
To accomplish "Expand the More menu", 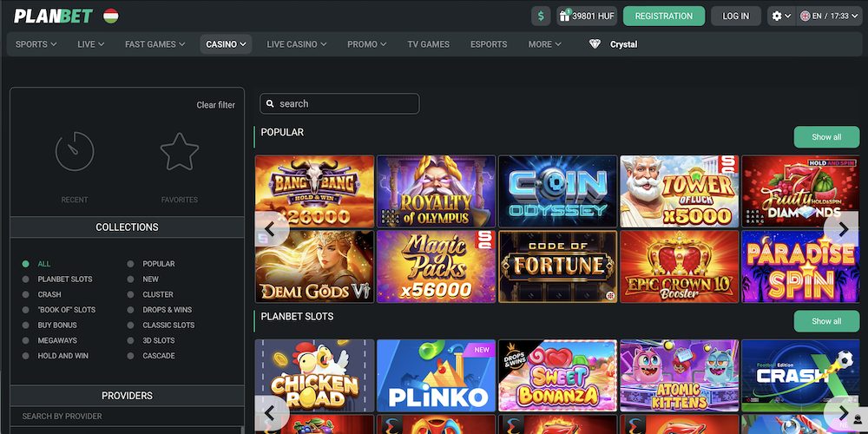I will (x=545, y=44).
